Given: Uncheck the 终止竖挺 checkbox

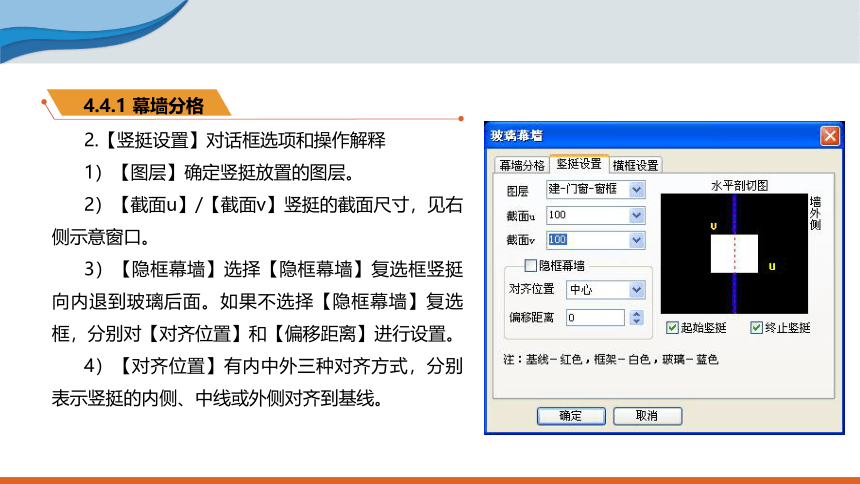Looking at the screenshot, I should tap(756, 328).
